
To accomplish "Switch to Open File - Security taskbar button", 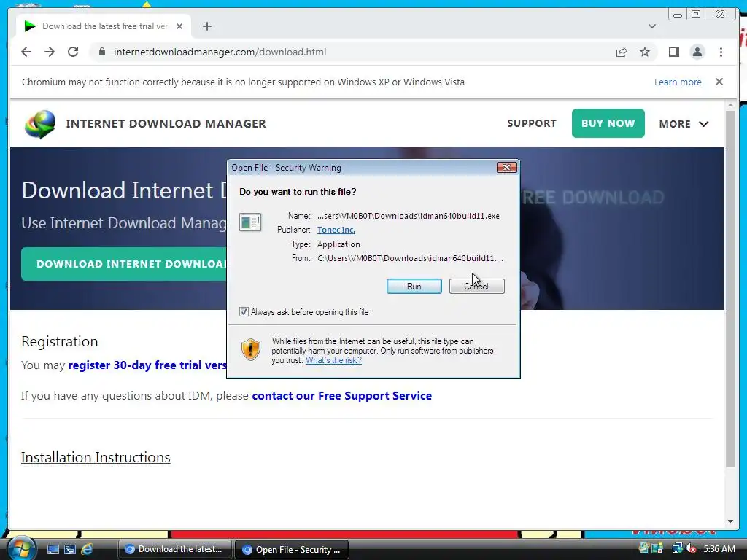I will (292, 550).
